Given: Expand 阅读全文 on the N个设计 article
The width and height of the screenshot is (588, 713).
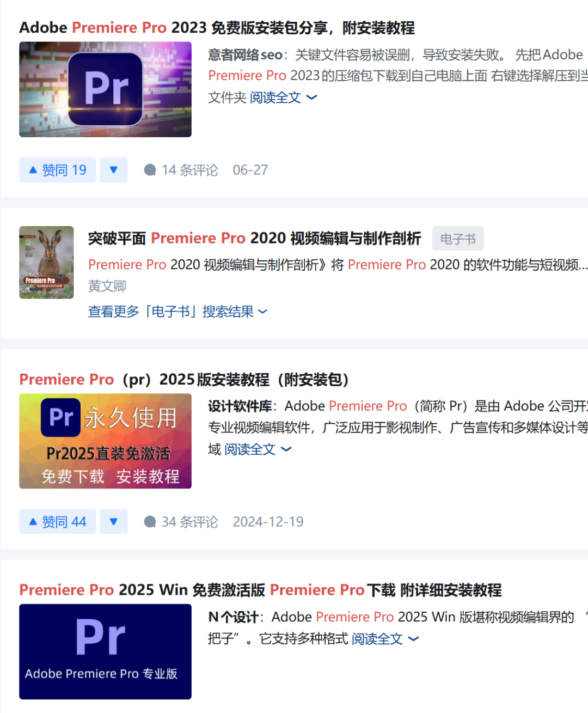Looking at the screenshot, I should (x=385, y=639).
